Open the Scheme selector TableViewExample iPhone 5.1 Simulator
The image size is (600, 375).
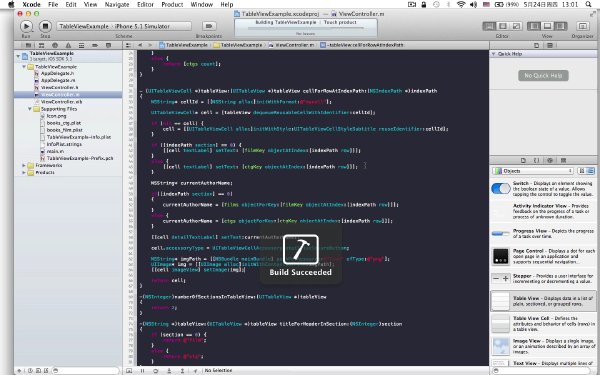coord(124,26)
